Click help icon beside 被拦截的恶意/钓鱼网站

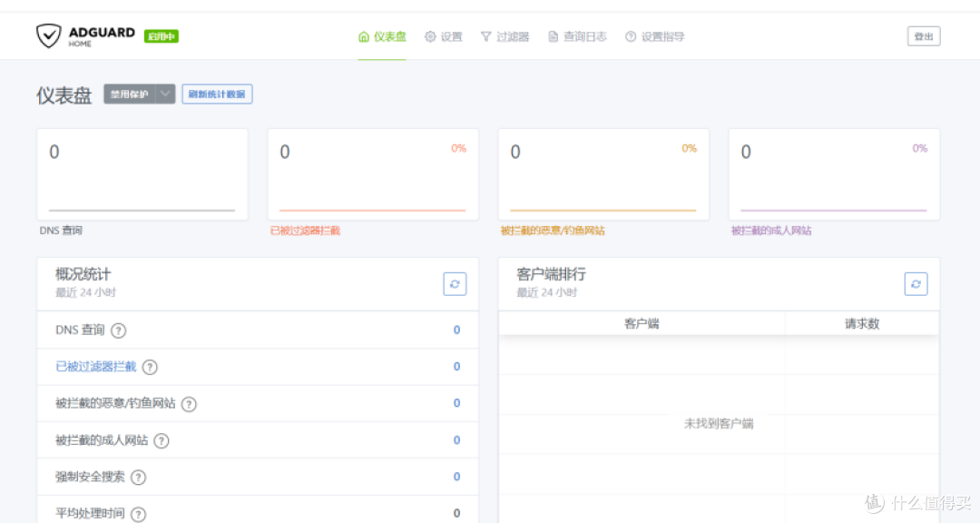tap(189, 404)
